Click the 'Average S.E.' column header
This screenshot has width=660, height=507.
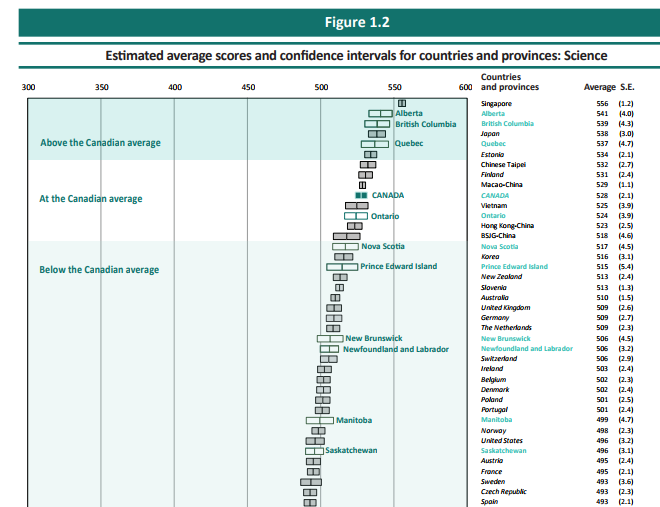608,87
